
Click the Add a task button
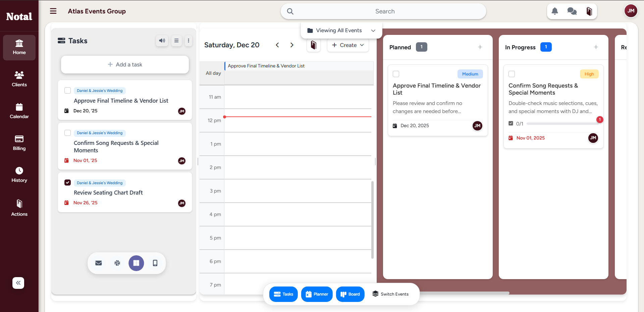[125, 64]
